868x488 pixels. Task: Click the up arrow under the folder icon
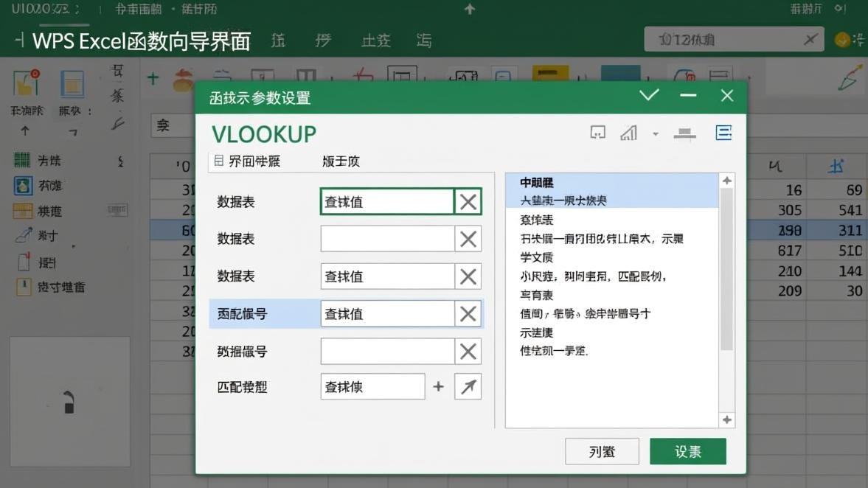(x=25, y=131)
